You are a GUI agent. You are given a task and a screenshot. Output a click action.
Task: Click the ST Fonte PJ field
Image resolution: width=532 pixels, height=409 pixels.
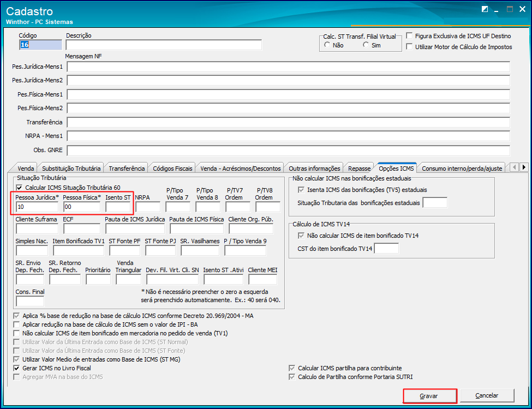[x=160, y=251]
